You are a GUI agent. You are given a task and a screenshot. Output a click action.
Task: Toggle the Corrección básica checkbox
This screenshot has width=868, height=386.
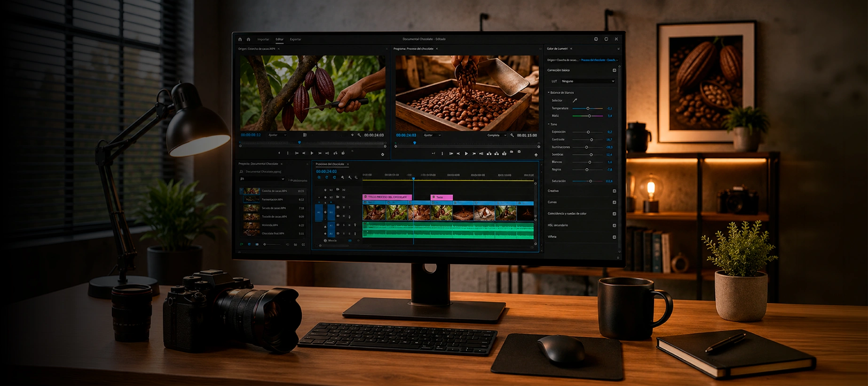click(614, 70)
